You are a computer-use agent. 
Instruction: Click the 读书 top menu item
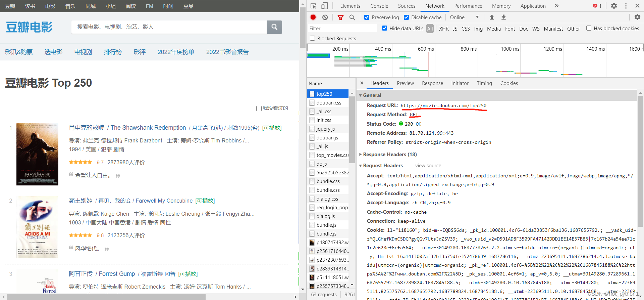(x=30, y=6)
